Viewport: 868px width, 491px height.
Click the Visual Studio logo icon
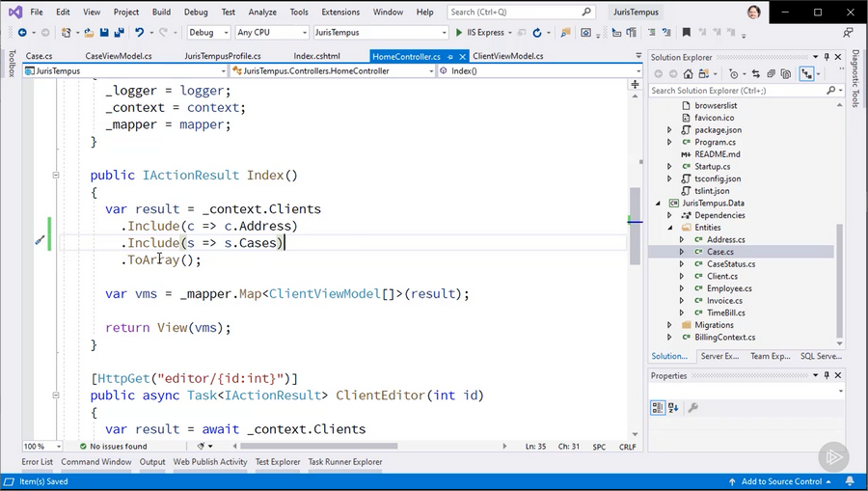14,12
